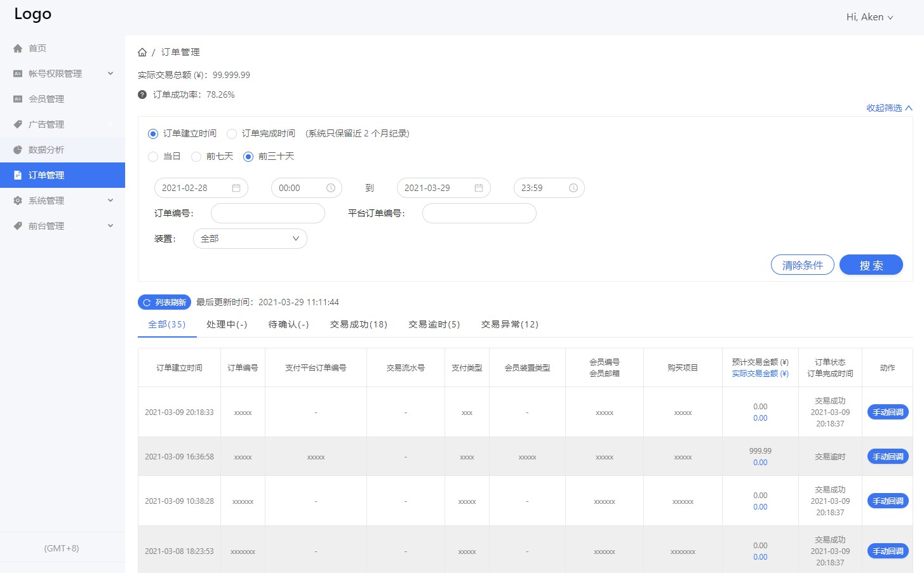Click the 列表刷新 refresh button
Viewport: 924px width, 573px height.
coord(164,303)
